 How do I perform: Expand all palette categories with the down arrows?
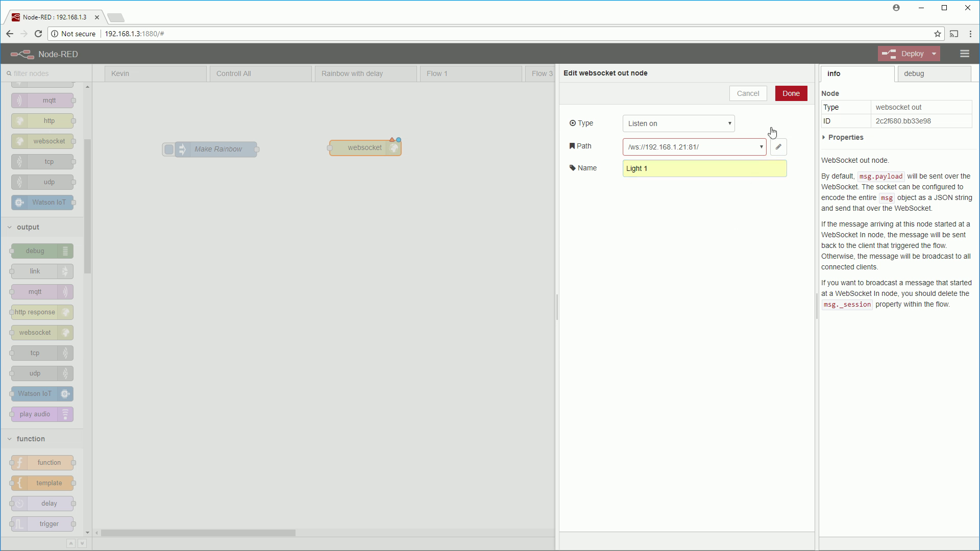[82, 543]
